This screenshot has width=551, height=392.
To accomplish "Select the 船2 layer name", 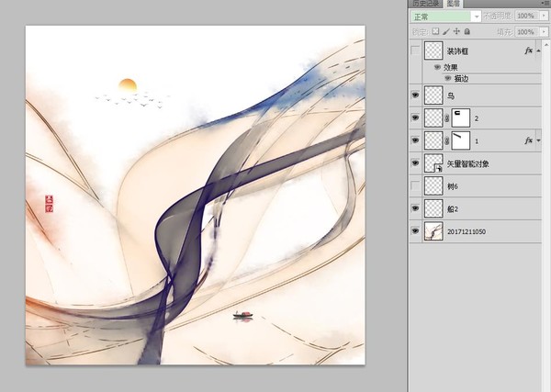I will [x=453, y=209].
